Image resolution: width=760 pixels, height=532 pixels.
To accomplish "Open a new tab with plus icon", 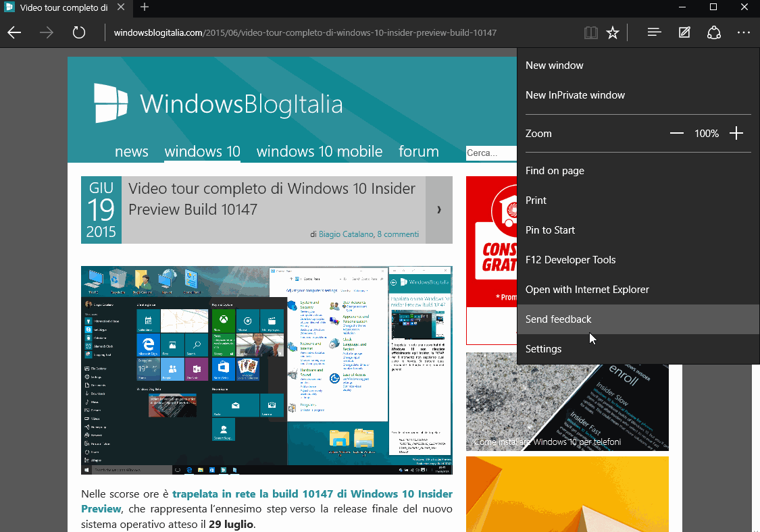I will pos(145,7).
